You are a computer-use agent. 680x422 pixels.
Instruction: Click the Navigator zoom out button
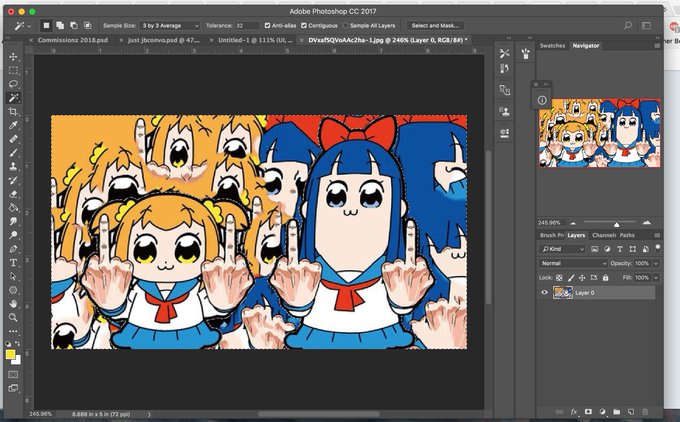[573, 223]
